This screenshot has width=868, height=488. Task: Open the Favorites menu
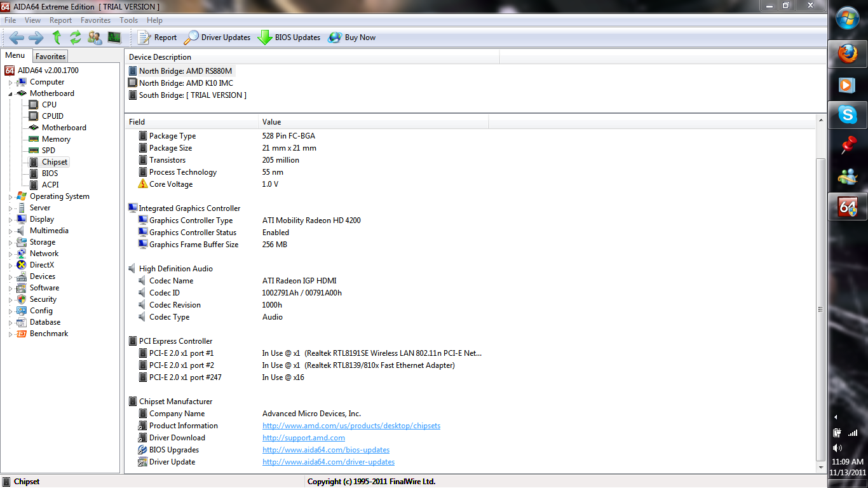(96, 20)
